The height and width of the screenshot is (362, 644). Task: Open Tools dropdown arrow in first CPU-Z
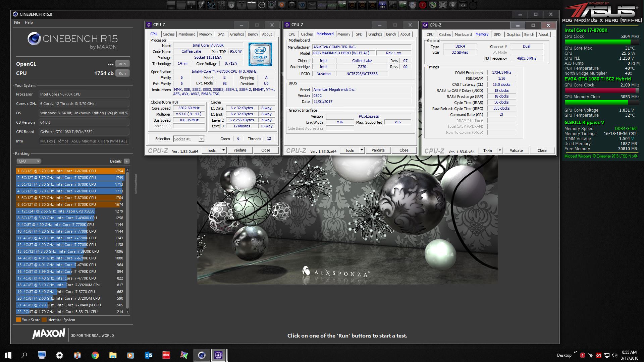(x=223, y=150)
